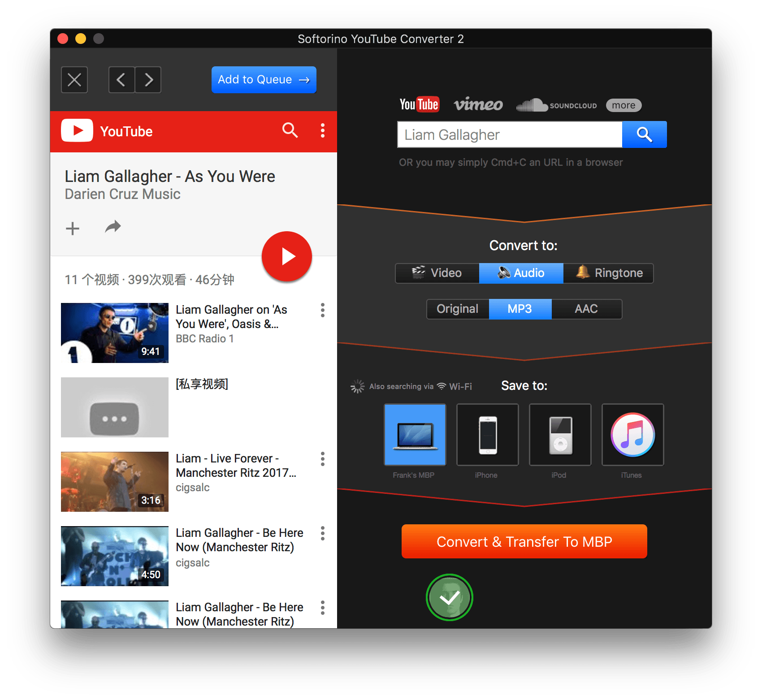Click the 'BBC Radio 1' channel name
The image size is (762, 700).
pos(205,339)
